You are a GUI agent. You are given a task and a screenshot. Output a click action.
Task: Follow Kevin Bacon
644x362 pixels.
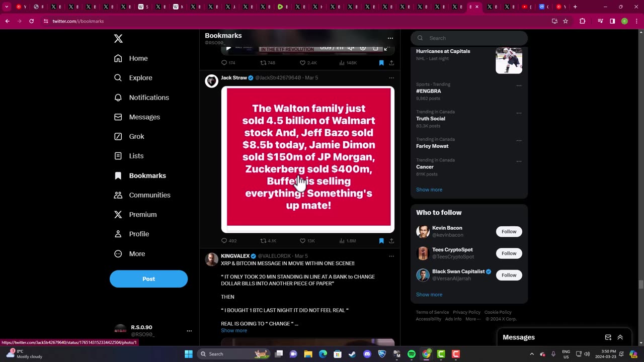coord(509,232)
